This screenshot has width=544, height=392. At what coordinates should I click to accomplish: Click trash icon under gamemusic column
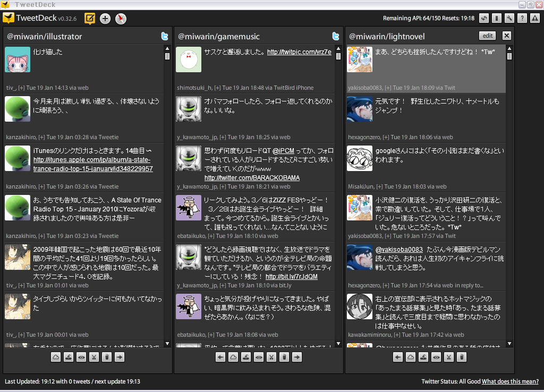[284, 357]
